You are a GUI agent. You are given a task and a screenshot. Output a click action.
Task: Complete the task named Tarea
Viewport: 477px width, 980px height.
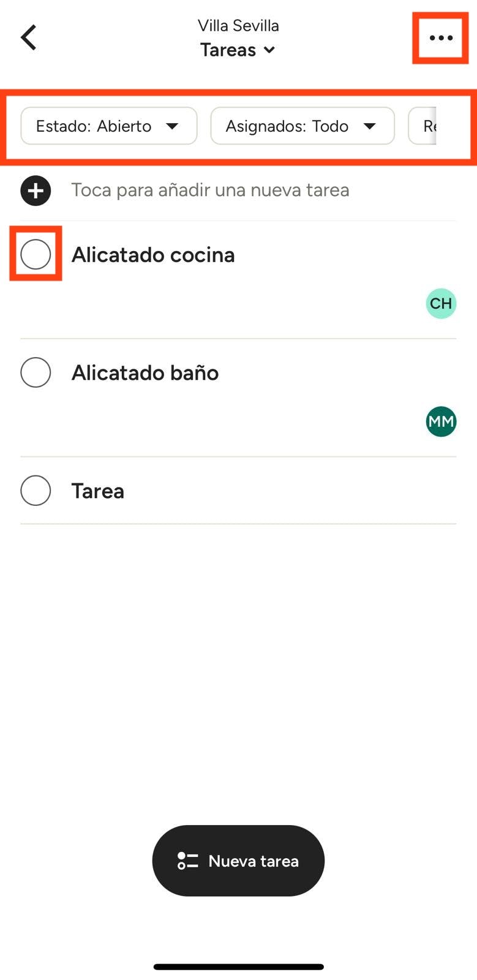tap(36, 491)
